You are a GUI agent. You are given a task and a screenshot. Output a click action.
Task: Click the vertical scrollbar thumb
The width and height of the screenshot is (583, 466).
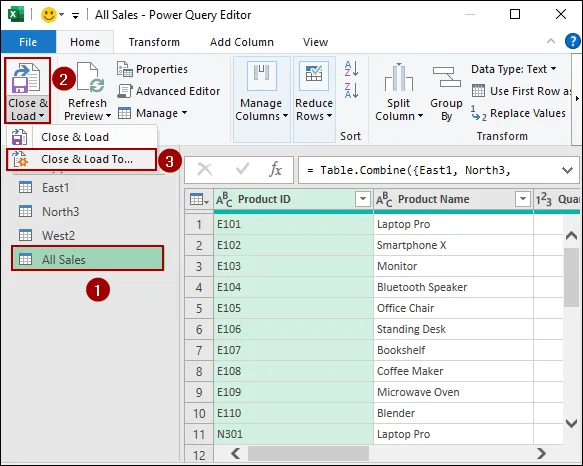571,277
